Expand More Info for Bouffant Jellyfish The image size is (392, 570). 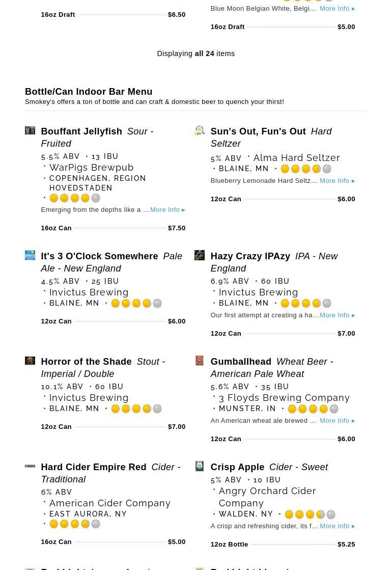point(167,210)
